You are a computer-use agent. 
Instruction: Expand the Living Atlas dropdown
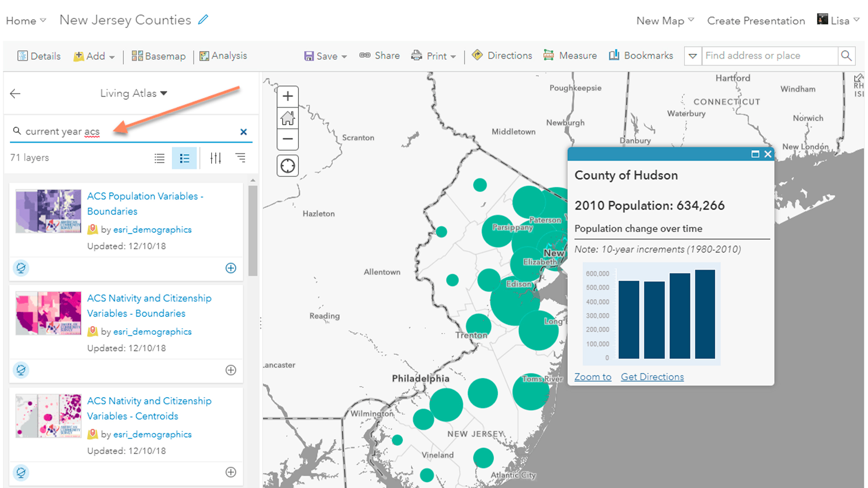point(134,94)
